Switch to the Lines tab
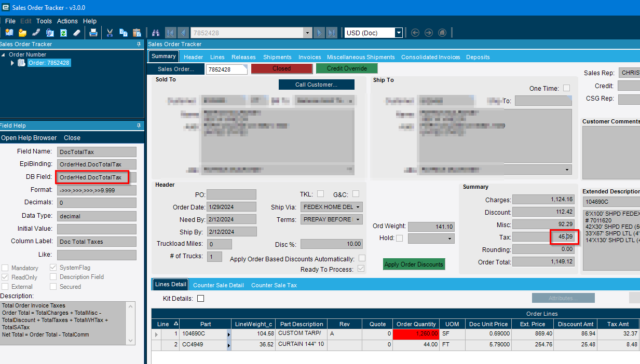Image resolution: width=640 pixels, height=364 pixels. [x=217, y=57]
